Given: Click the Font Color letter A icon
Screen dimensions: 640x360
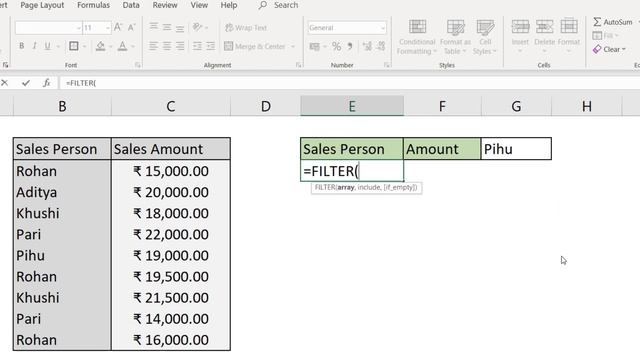Looking at the screenshot, I should (x=122, y=46).
